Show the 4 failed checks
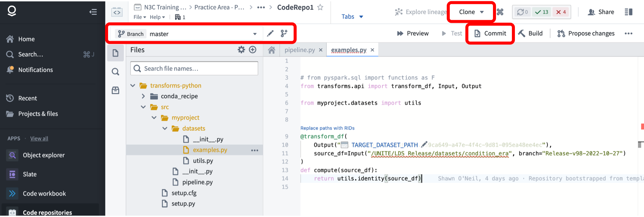Image resolution: width=644 pixels, height=217 pixels. click(x=561, y=12)
